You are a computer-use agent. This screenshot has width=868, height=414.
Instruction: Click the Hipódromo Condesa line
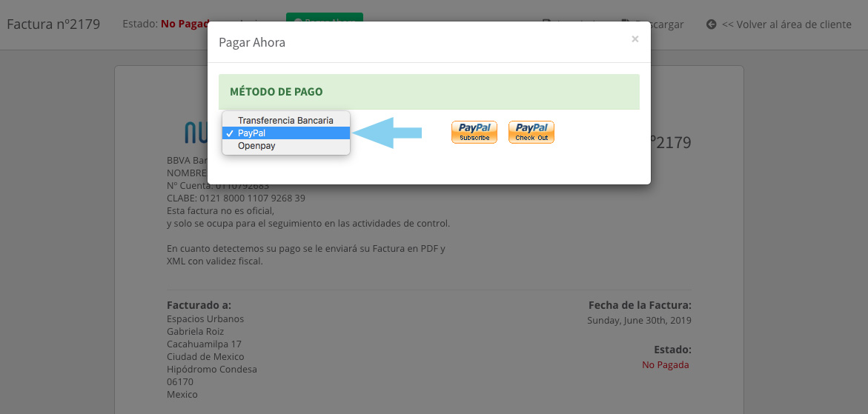point(212,370)
